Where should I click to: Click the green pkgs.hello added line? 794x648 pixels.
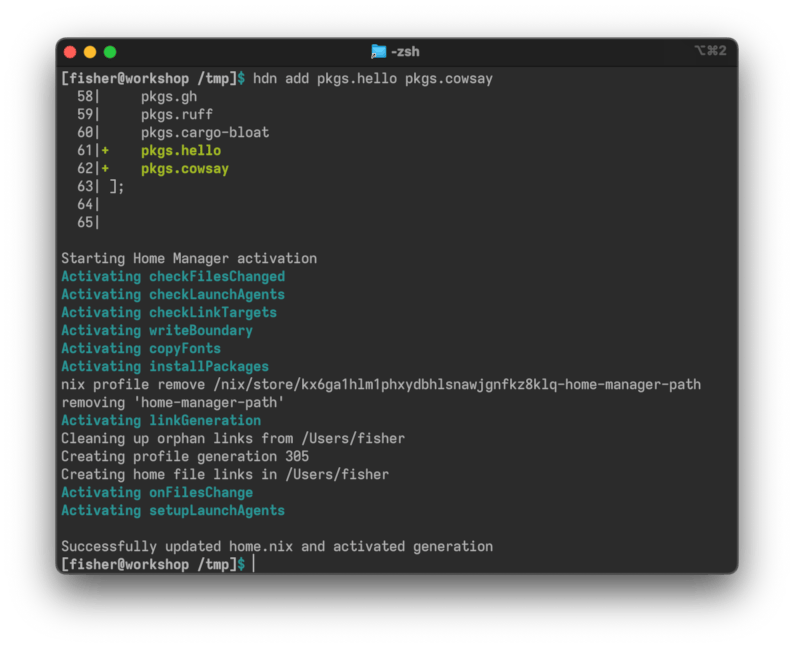pos(181,151)
